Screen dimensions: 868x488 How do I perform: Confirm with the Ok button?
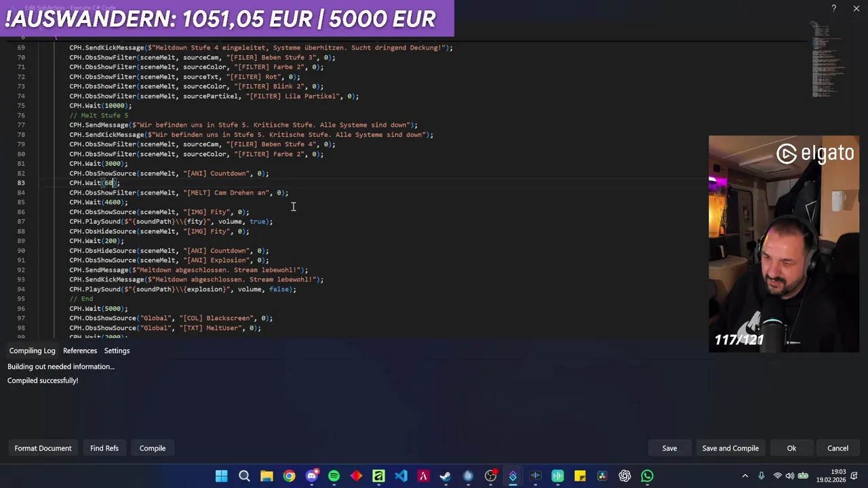791,448
